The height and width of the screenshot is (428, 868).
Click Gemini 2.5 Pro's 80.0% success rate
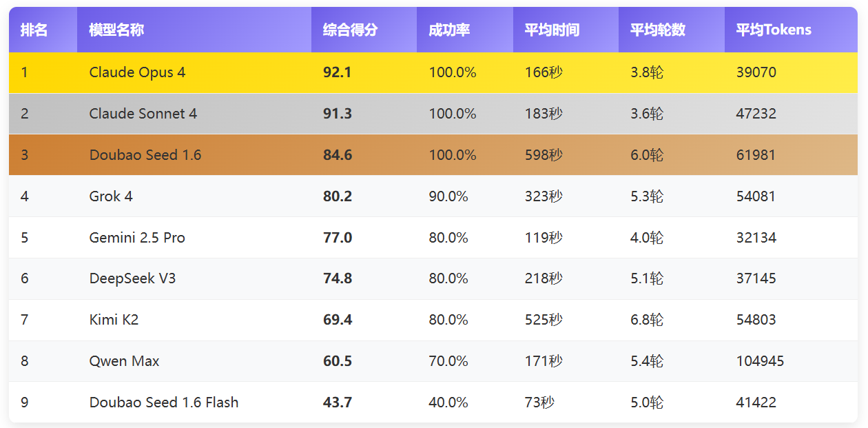click(448, 238)
